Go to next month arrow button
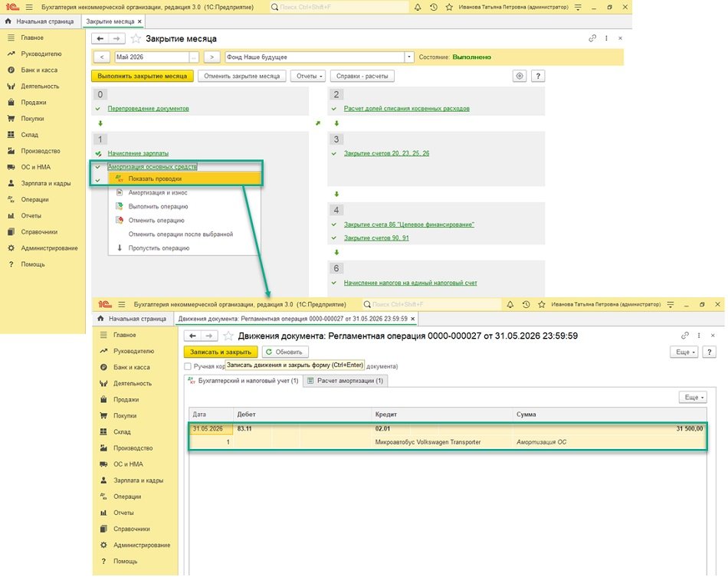This screenshot has height=580, width=728. coord(212,57)
